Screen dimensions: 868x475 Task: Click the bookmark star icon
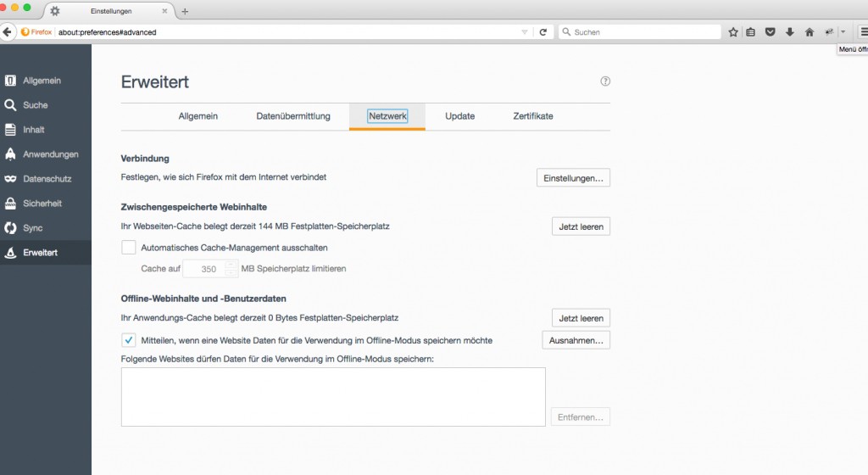734,32
